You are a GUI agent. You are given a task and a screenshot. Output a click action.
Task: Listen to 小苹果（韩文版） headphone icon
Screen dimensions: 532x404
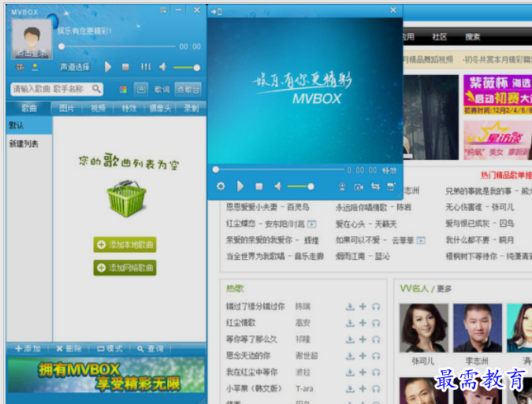[376, 389]
